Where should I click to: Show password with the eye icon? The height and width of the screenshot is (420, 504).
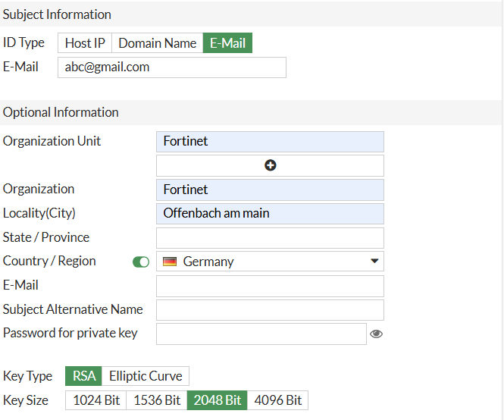click(376, 334)
